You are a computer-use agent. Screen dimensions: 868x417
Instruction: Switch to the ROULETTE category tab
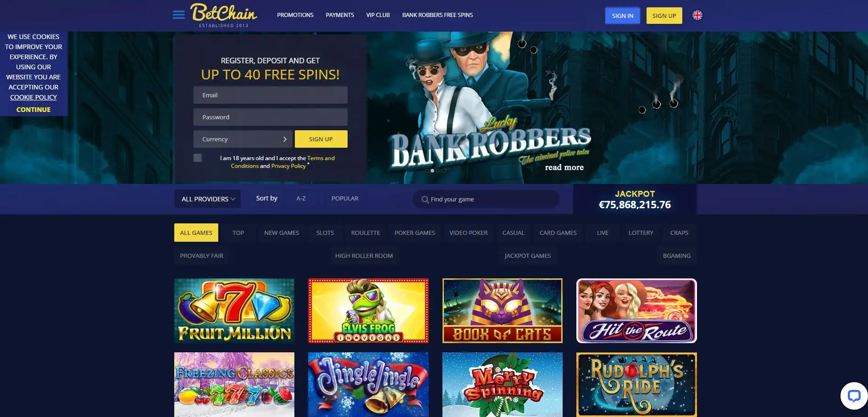[x=365, y=233]
